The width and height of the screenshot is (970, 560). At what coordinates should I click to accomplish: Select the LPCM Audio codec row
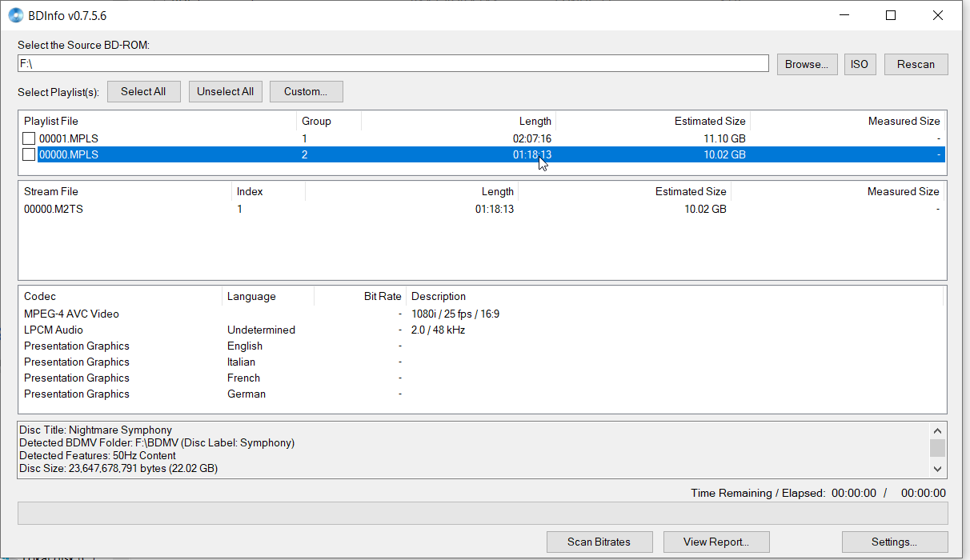tap(483, 330)
